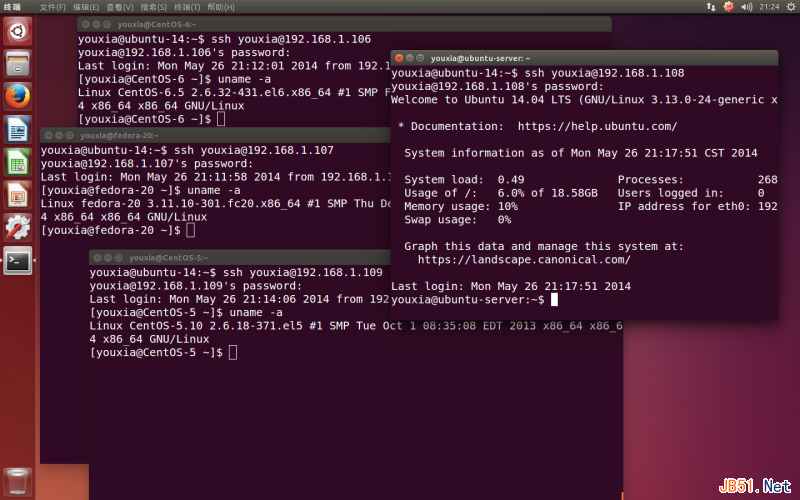
Task: Open the session gear menu in top panel
Action: (791, 7)
